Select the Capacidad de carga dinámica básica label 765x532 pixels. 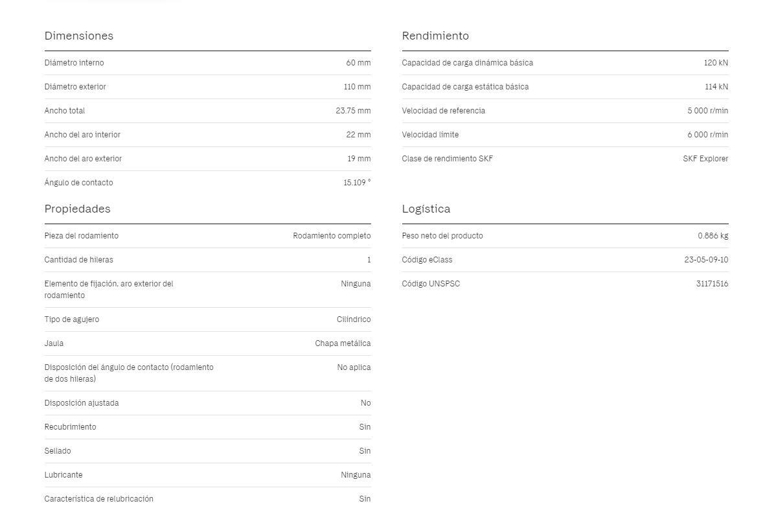468,62
